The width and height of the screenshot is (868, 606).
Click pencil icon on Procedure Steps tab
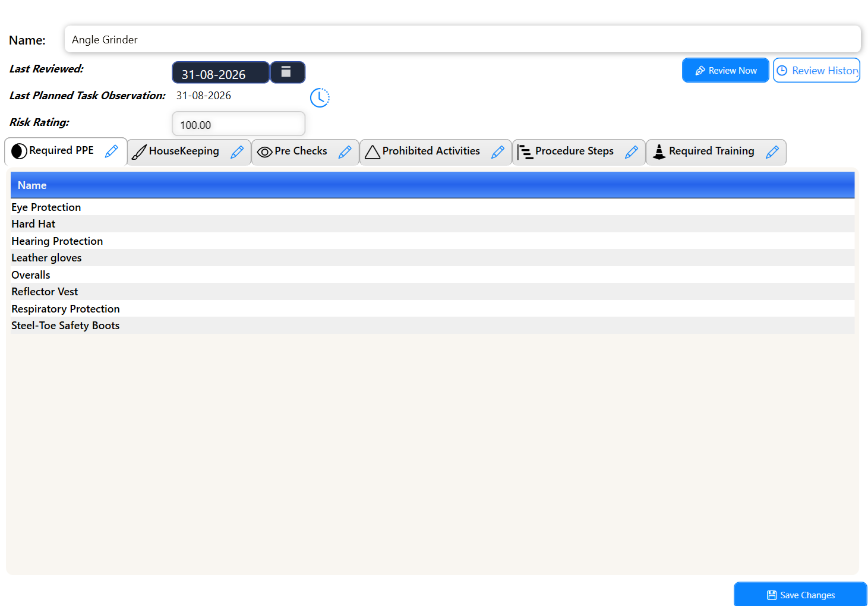coord(632,152)
